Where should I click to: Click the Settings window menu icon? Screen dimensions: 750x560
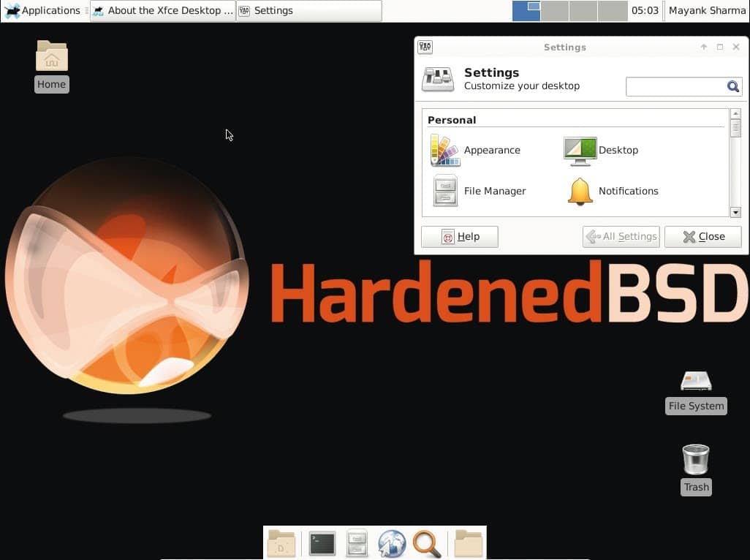click(425, 47)
